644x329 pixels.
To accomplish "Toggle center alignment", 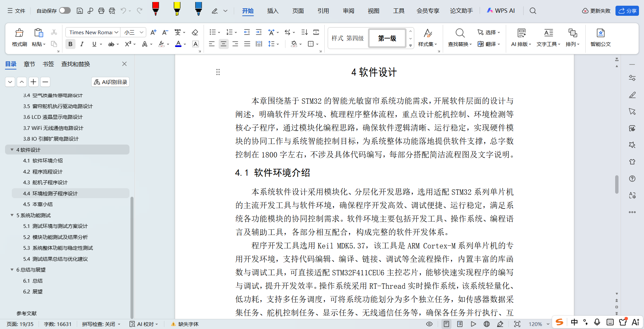I will tap(223, 44).
